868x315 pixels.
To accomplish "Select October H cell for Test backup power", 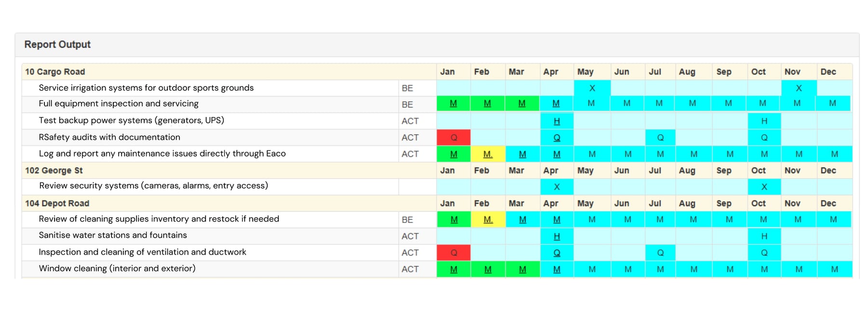I will tap(764, 121).
